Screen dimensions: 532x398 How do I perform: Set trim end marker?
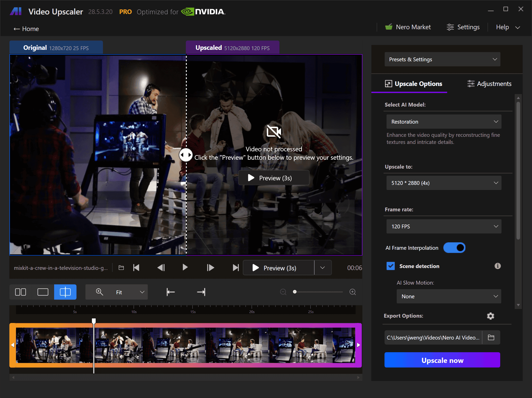point(201,292)
